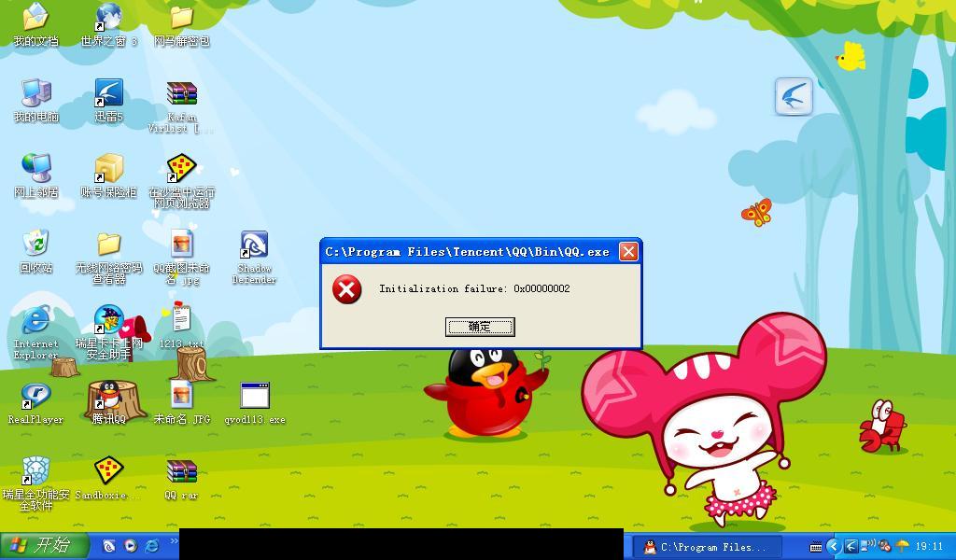Screen dimensions: 956x560
Task: Launch media player from quick launch
Action: coord(131,545)
